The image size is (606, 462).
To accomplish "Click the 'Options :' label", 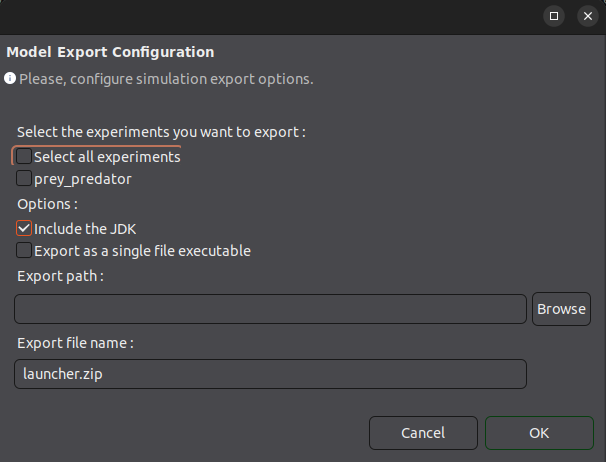I will [x=47, y=204].
